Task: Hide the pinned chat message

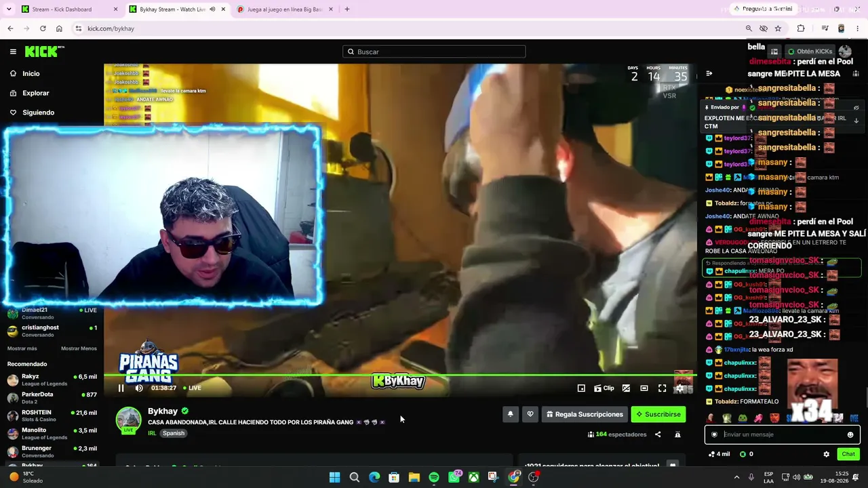Action: [856, 108]
